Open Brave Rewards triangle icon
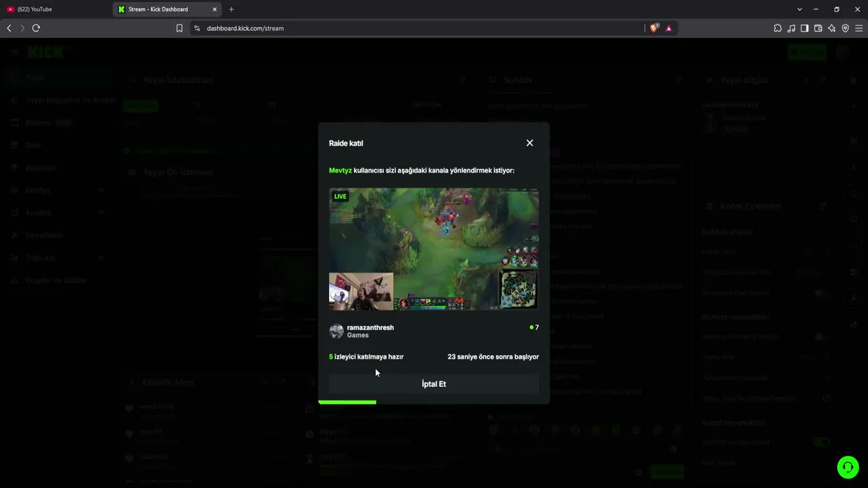This screenshot has width=868, height=488. click(x=669, y=28)
